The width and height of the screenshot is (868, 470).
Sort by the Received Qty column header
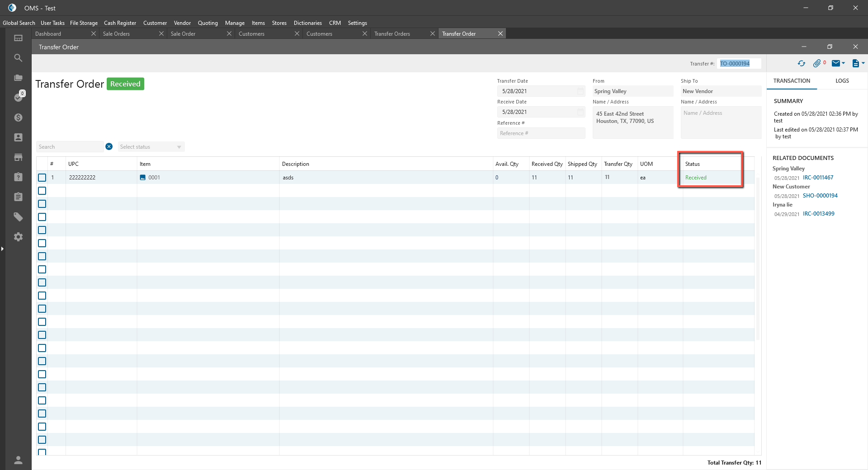[547, 164]
